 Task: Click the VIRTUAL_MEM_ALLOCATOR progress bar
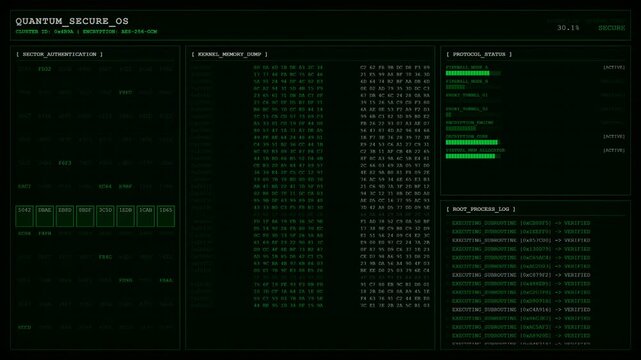pos(473,156)
